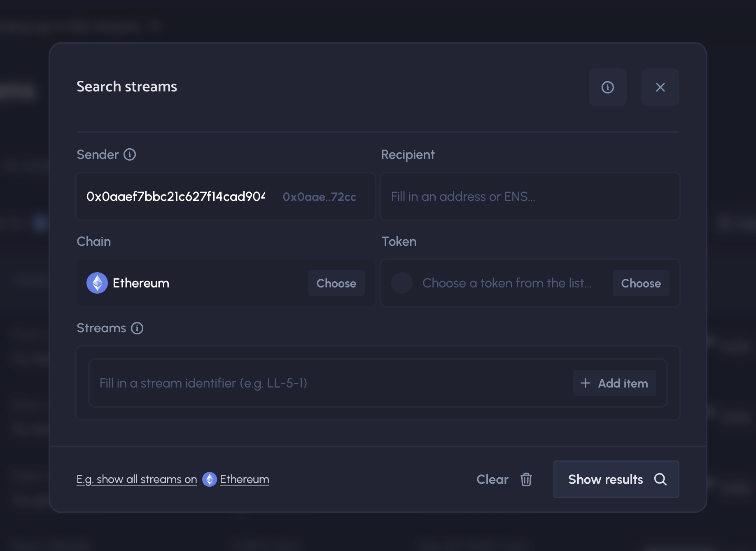Click the info icon next to Sender
This screenshot has width=756, height=551.
tap(130, 154)
